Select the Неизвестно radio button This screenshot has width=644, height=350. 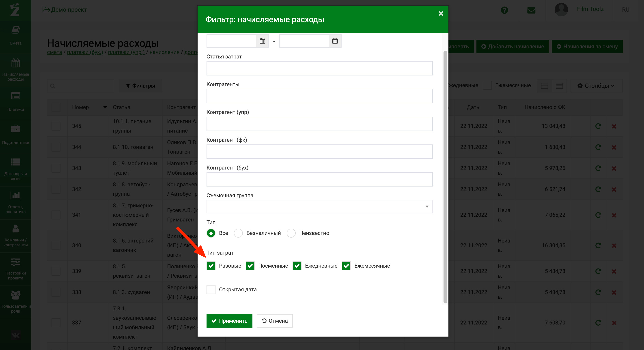(x=291, y=233)
